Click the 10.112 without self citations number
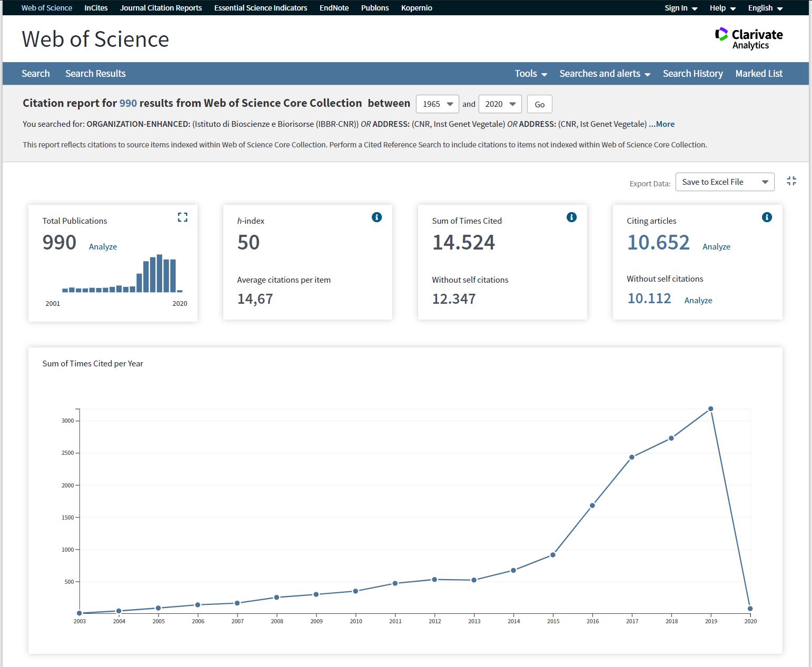The width and height of the screenshot is (812, 667). tap(649, 298)
